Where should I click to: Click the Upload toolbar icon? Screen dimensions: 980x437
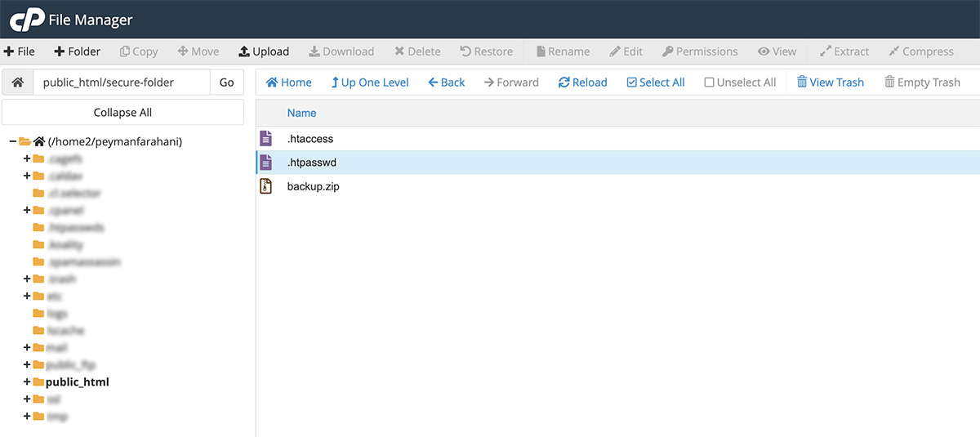point(244,51)
